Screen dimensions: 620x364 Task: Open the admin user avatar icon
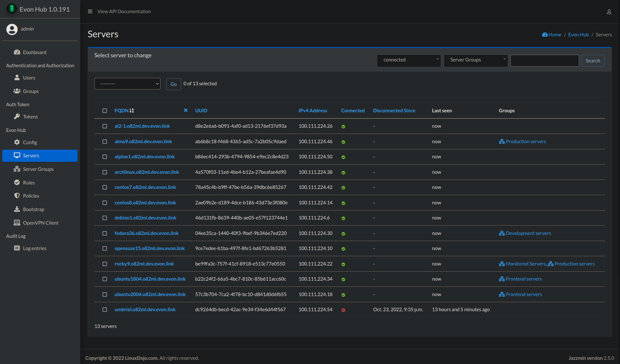(12, 29)
